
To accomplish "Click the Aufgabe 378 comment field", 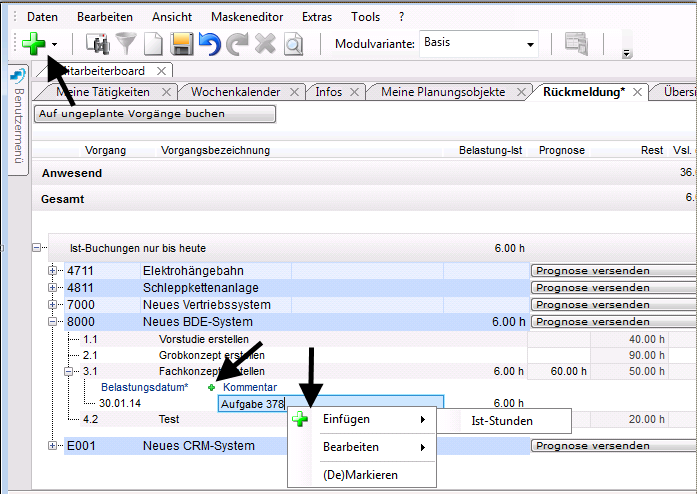I will tap(330, 404).
